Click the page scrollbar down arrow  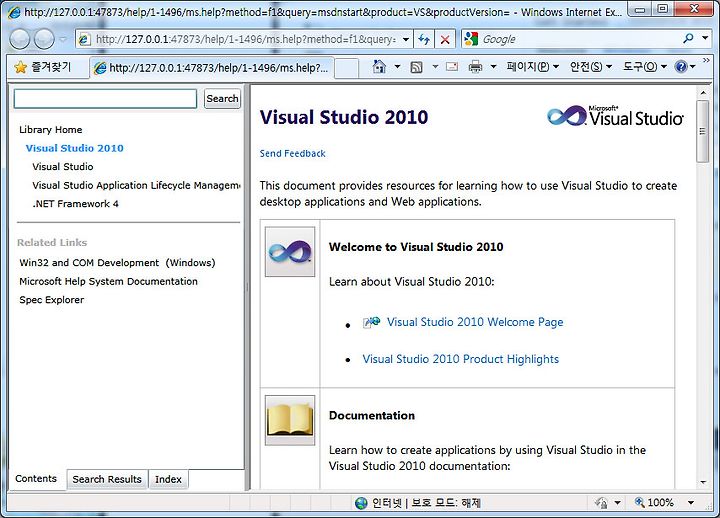pos(703,483)
